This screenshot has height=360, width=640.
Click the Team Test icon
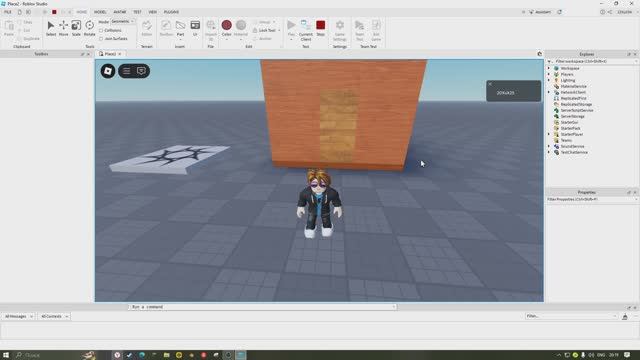coord(360,25)
